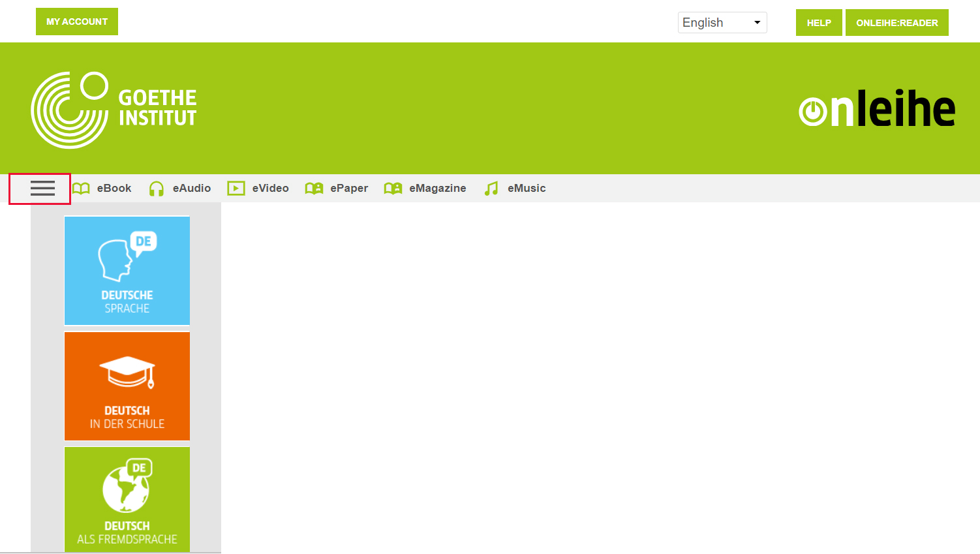Toggle the hamburger menu icon
Screen dimensions: 980x554
(42, 189)
